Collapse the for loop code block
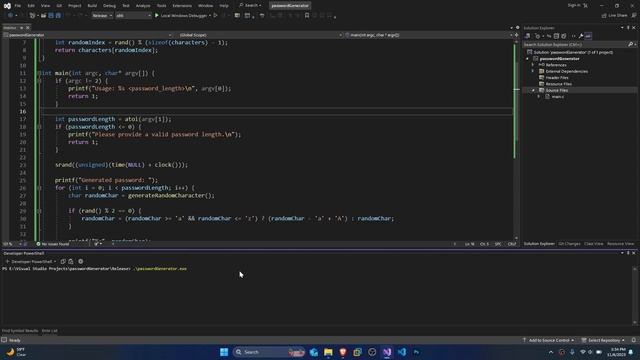The height and width of the screenshot is (360, 640). pyautogui.click(x=39, y=188)
